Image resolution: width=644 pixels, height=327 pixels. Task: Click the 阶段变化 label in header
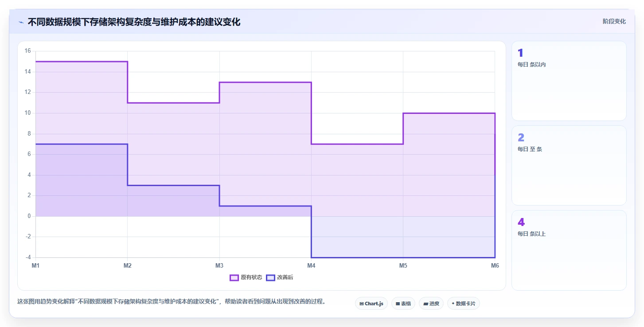point(614,21)
